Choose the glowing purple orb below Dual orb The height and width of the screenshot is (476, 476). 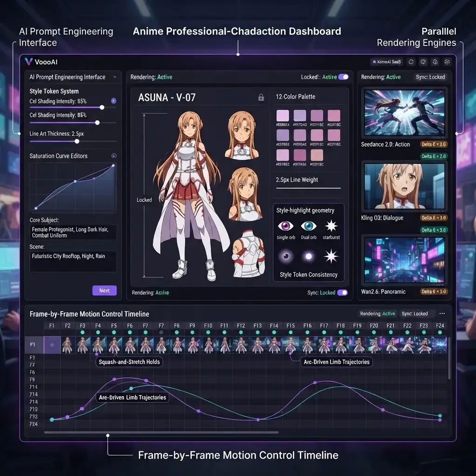(x=309, y=256)
